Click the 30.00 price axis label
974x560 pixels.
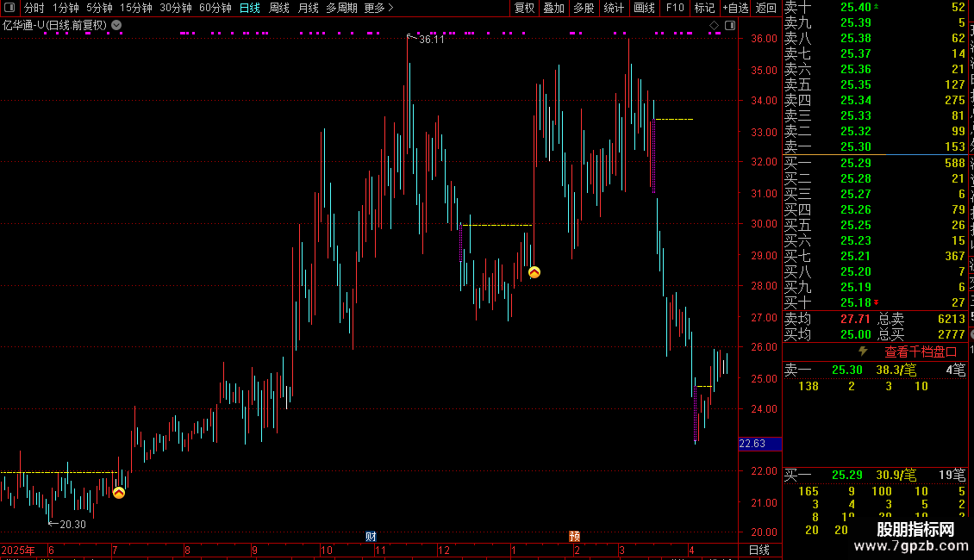coord(764,224)
